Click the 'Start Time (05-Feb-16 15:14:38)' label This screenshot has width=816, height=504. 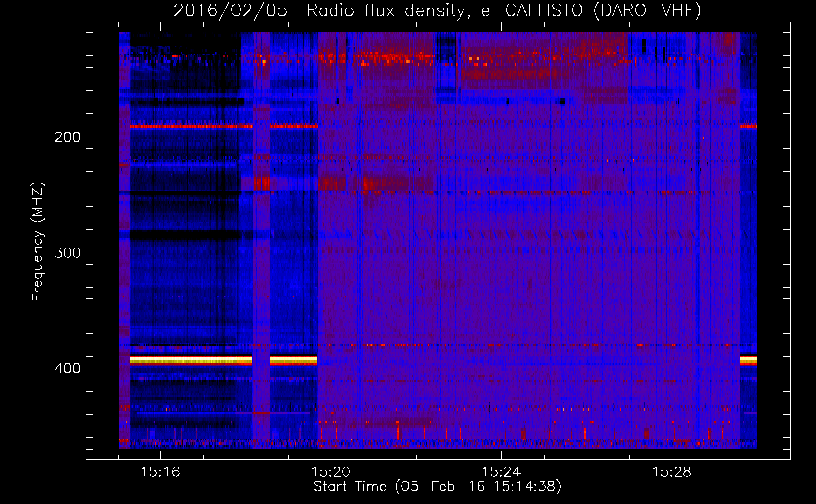(437, 487)
